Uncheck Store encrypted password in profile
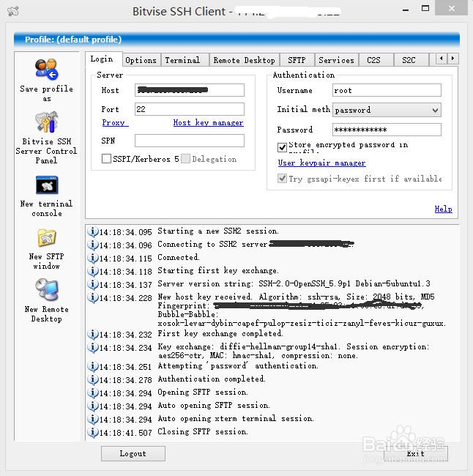The width and height of the screenshot is (473, 476). pos(282,147)
